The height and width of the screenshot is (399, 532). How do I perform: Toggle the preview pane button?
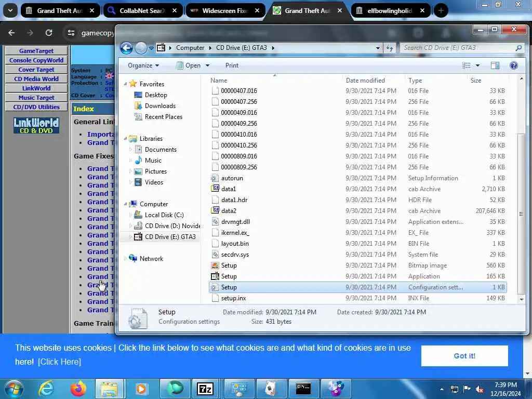click(495, 65)
